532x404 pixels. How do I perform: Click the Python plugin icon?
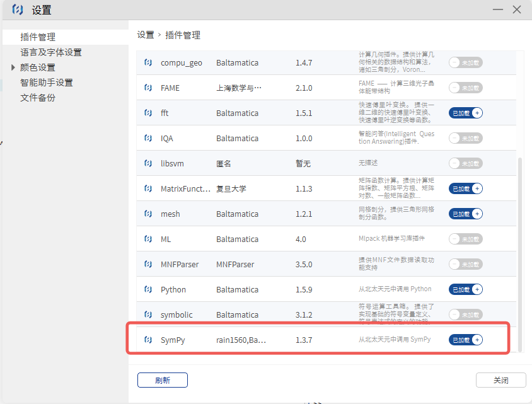[148, 289]
